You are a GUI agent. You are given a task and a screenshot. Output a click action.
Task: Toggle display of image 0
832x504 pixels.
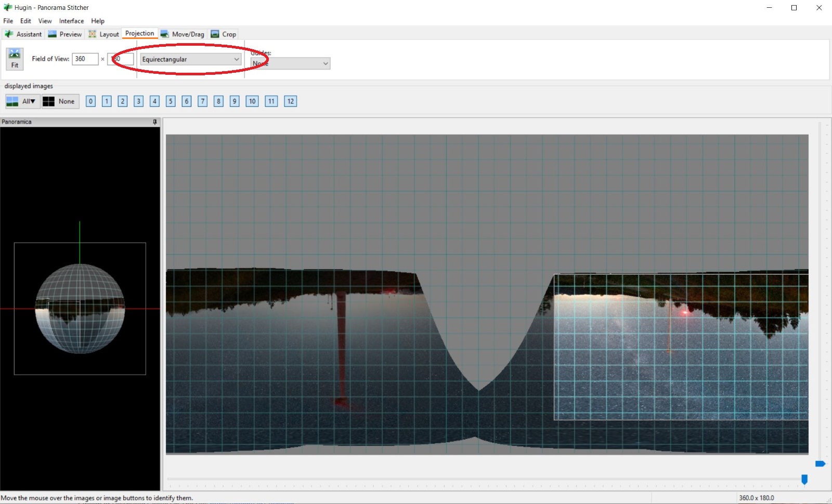[90, 101]
